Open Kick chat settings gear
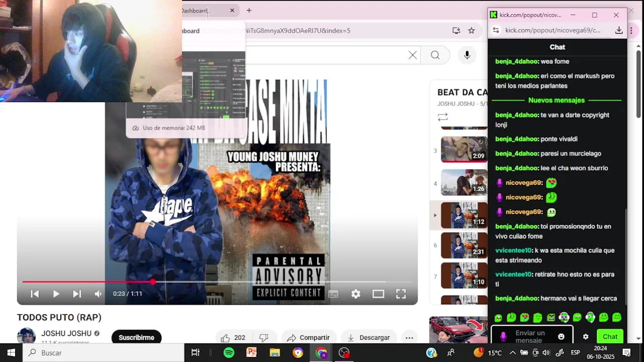644x362 pixels. (x=586, y=337)
